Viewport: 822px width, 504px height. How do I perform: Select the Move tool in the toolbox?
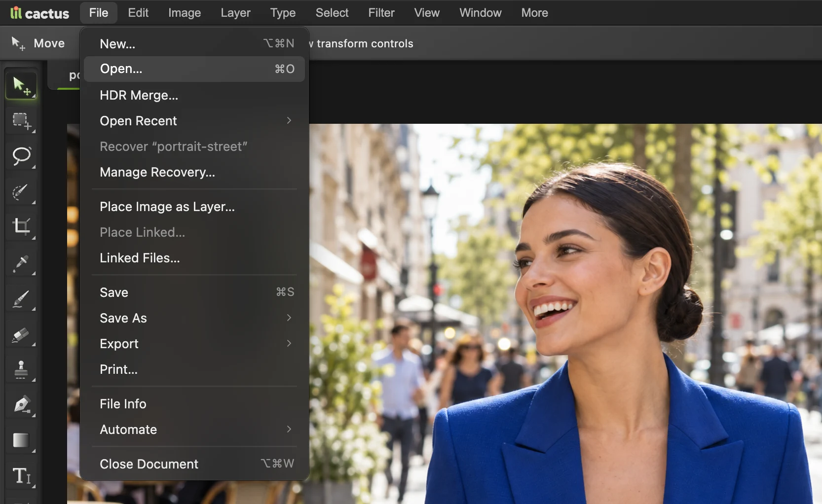click(21, 86)
